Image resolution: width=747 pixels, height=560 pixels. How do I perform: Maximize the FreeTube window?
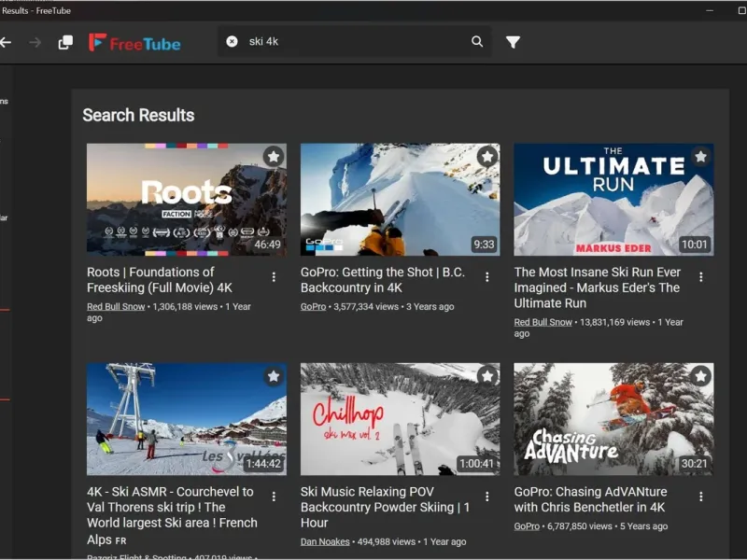[x=741, y=10]
